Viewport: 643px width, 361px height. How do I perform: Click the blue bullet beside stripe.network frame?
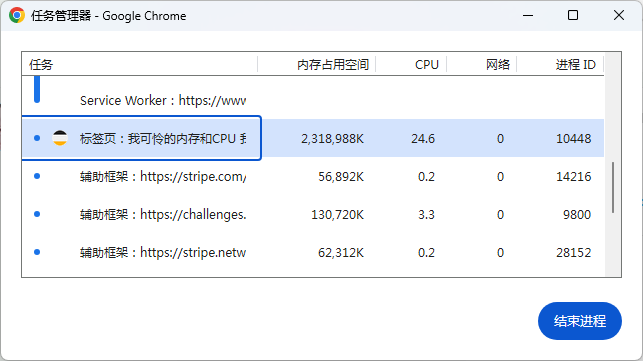tap(37, 252)
